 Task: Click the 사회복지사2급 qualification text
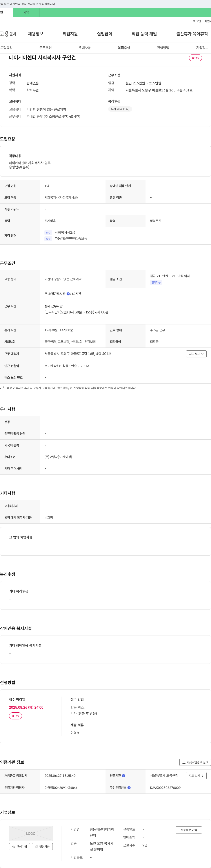pyautogui.click(x=65, y=233)
